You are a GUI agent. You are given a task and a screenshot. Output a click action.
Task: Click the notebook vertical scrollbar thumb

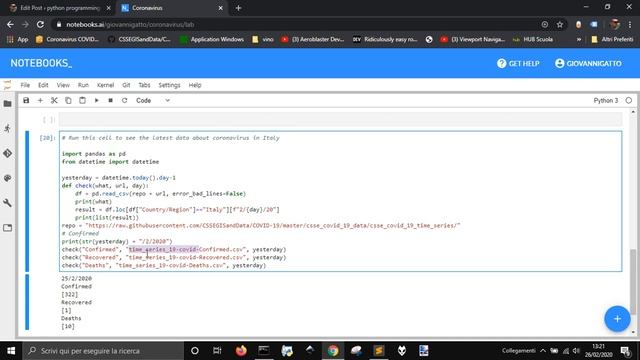pos(633,282)
